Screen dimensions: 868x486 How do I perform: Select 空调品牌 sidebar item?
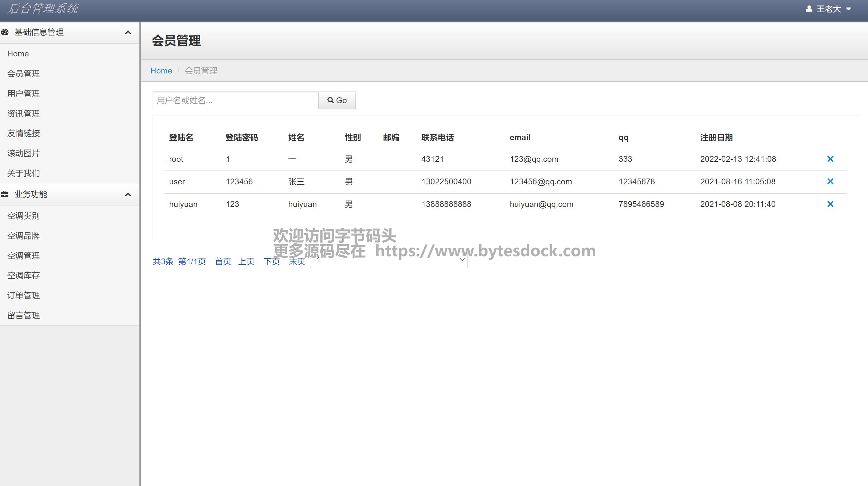tap(24, 236)
